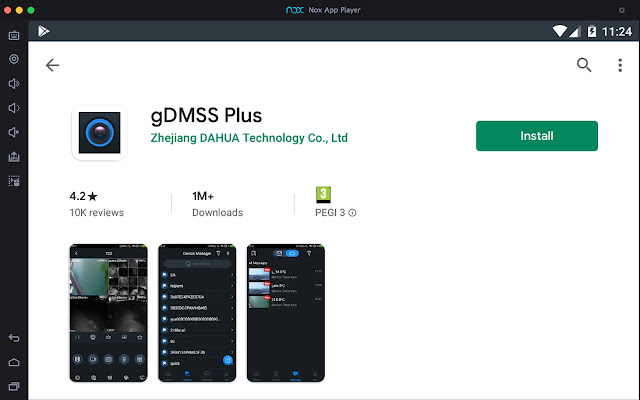This screenshot has width=640, height=400.
Task: Click the Play Store icon in status bar
Action: coord(43,31)
